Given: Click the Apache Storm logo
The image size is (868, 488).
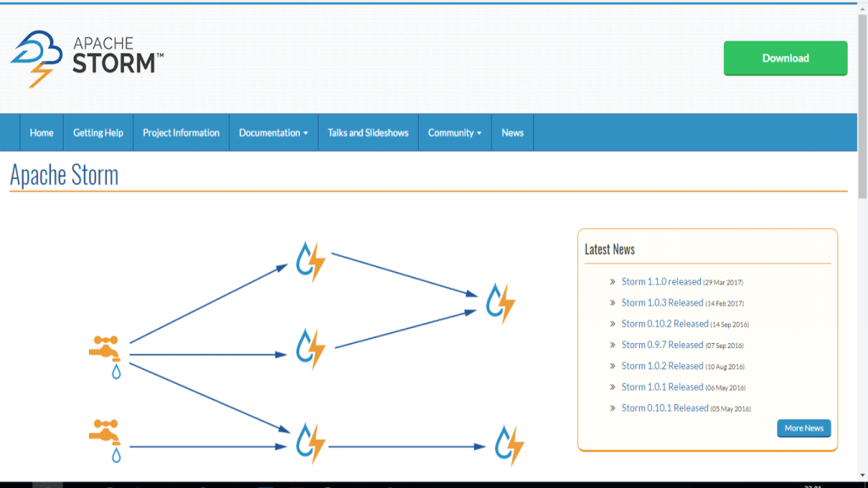Looking at the screenshot, I should pos(87,58).
